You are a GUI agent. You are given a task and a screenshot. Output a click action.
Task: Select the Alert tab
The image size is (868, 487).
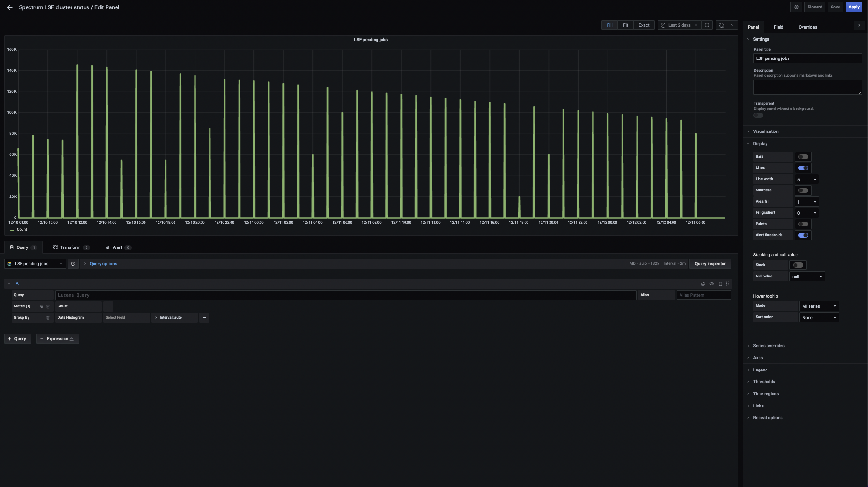[x=118, y=247]
